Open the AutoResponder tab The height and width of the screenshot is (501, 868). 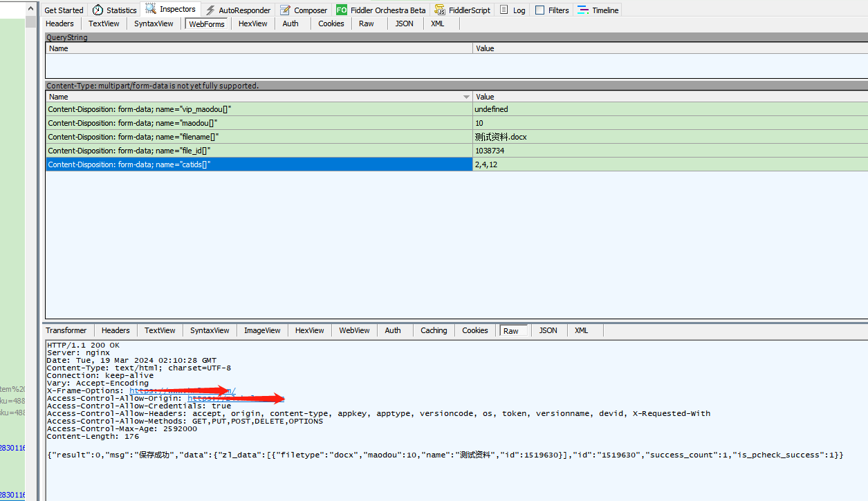pyautogui.click(x=238, y=10)
